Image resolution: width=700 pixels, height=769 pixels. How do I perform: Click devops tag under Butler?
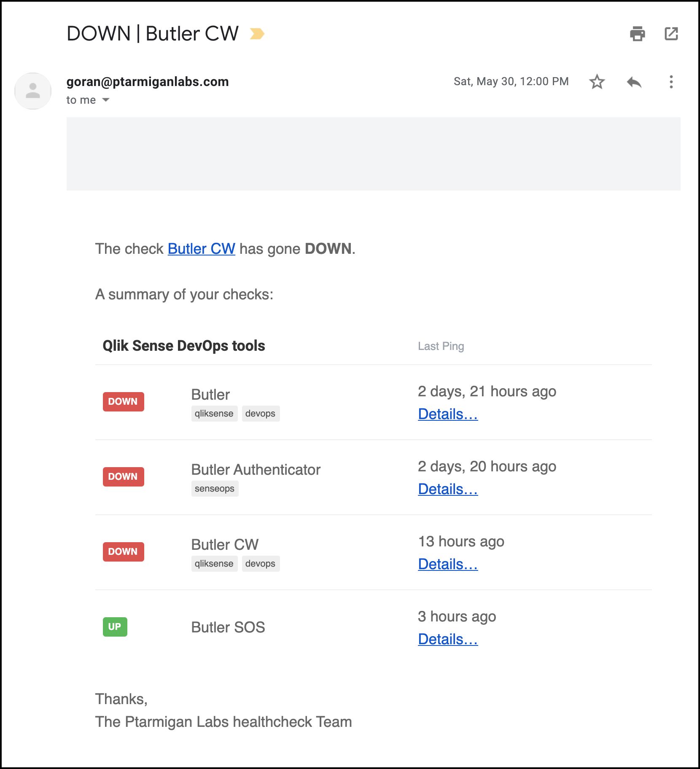261,414
